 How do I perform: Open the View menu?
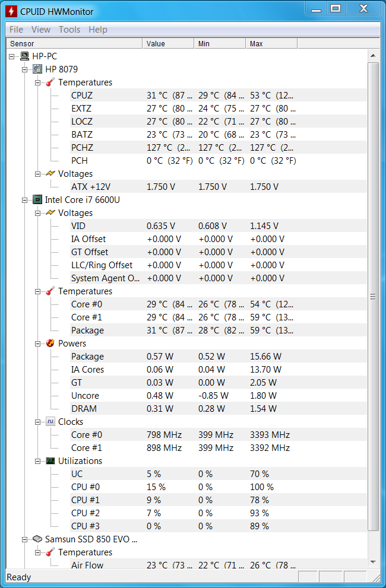point(41,30)
